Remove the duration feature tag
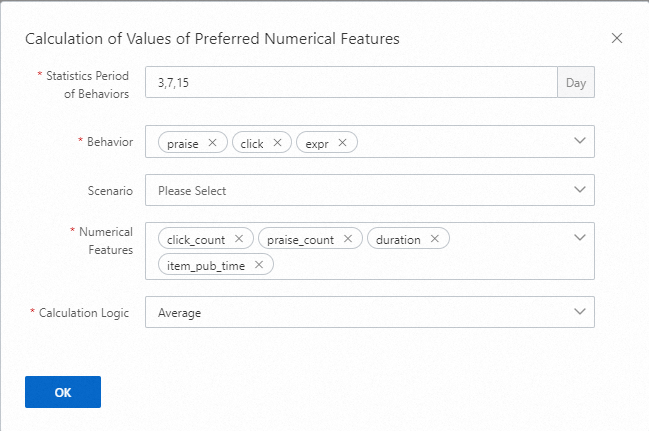The width and height of the screenshot is (649, 431). tap(434, 239)
